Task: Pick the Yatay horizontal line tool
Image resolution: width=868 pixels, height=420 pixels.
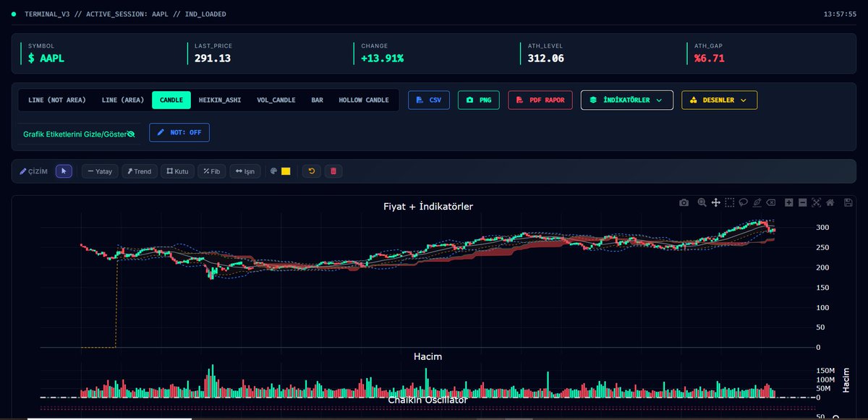Action: click(x=100, y=171)
